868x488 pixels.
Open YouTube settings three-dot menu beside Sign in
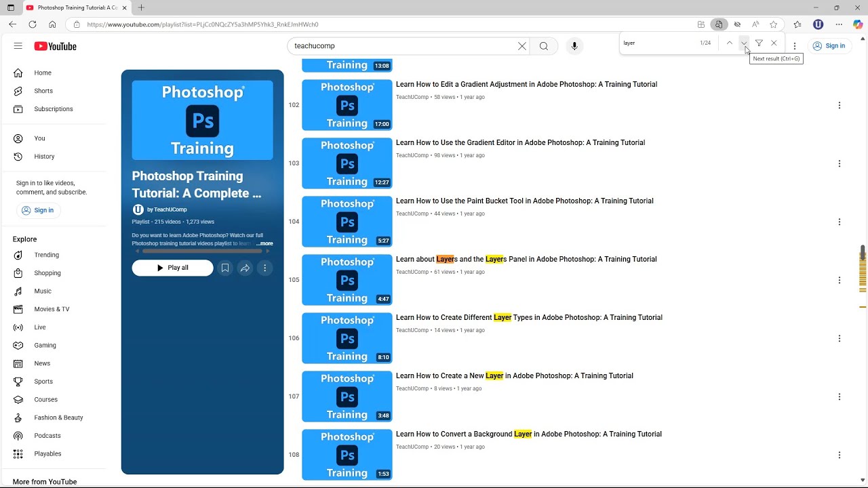(795, 46)
